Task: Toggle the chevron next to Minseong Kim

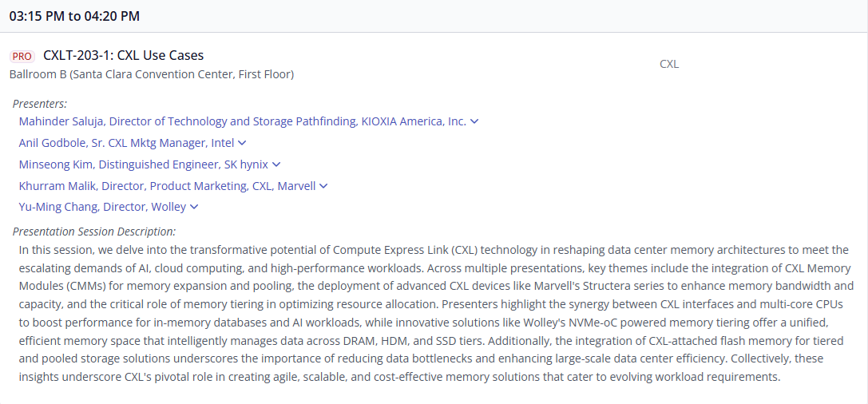Action: pos(277,164)
